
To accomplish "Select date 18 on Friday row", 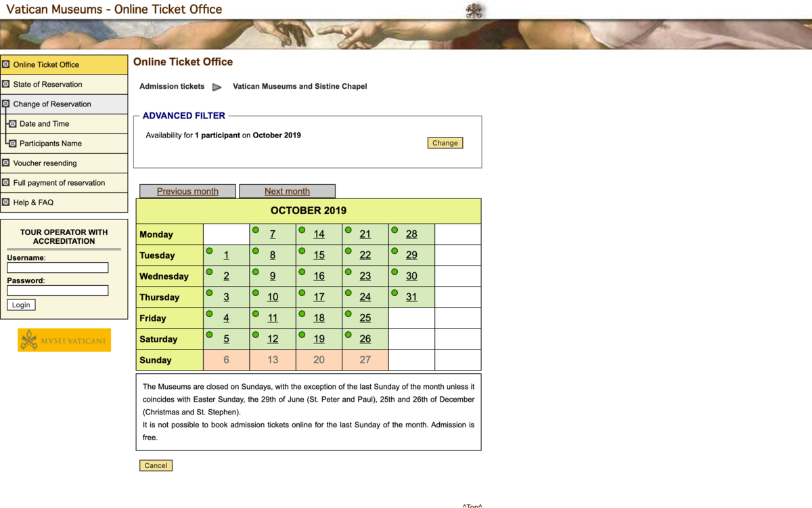I will click(x=319, y=318).
